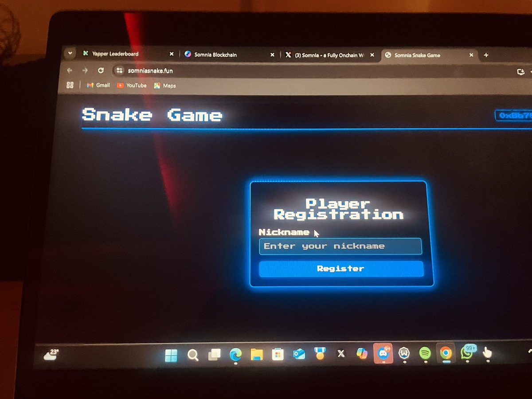The width and height of the screenshot is (532, 399).
Task: Open the pointing hand taskbar app
Action: coord(487,352)
